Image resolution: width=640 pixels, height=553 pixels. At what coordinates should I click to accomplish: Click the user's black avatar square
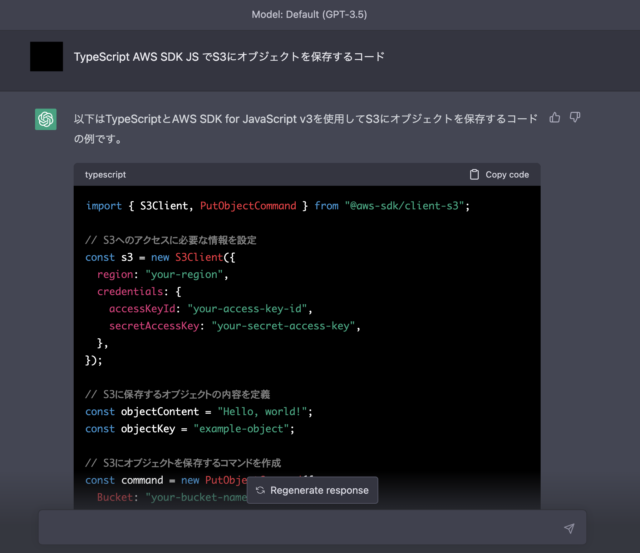47,56
